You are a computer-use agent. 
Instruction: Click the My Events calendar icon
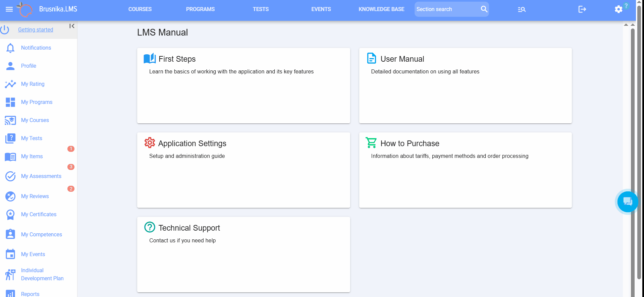[10, 254]
